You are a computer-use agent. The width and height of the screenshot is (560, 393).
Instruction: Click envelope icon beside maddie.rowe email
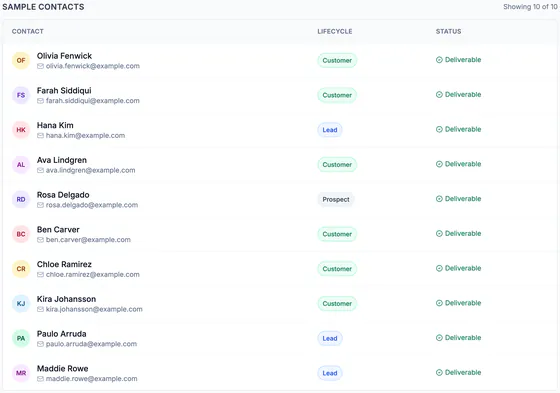[x=40, y=379]
